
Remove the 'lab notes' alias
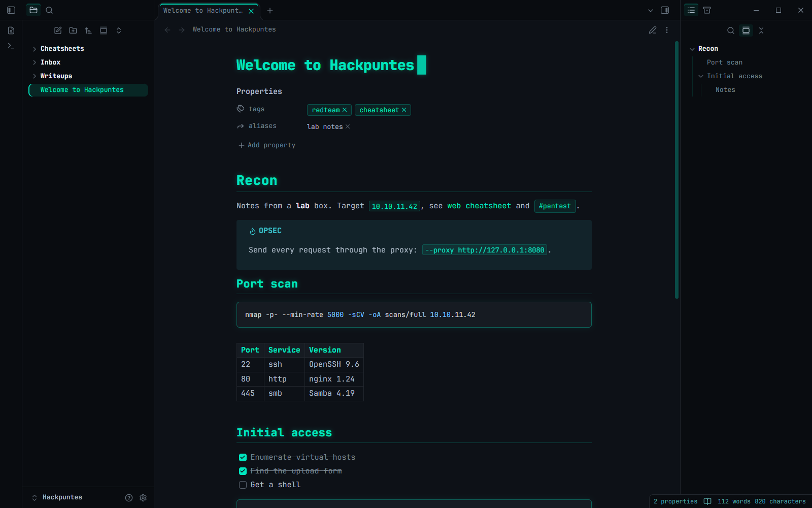tap(348, 126)
